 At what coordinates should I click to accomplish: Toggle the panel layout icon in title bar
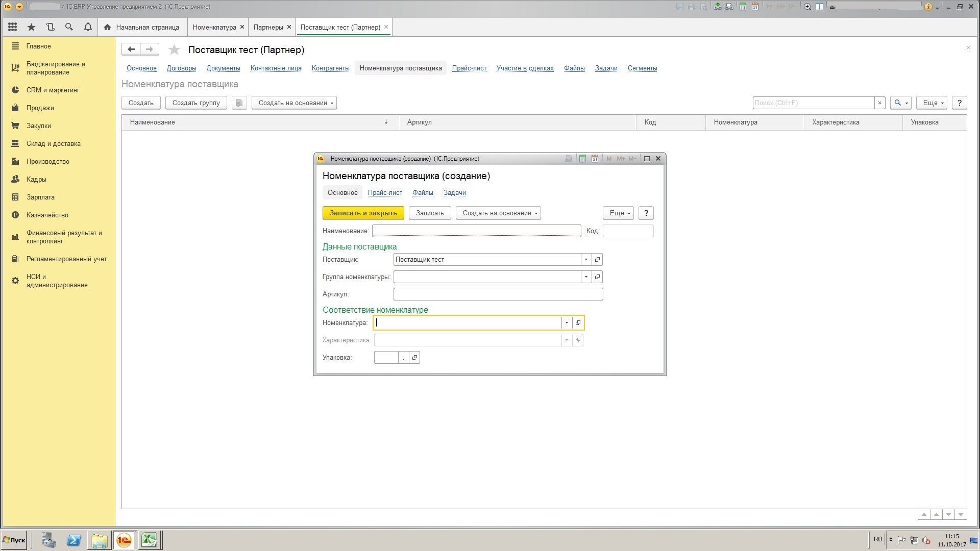coord(820,7)
